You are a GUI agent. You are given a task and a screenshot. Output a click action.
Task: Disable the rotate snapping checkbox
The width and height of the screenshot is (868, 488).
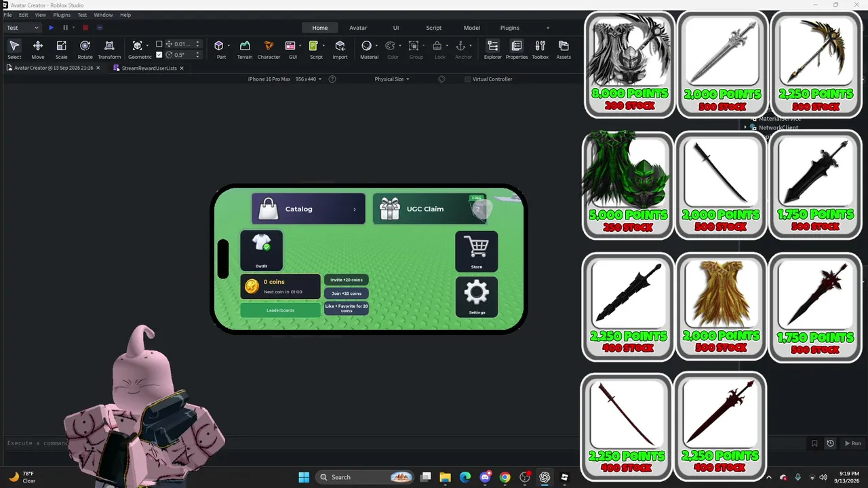coord(159,55)
